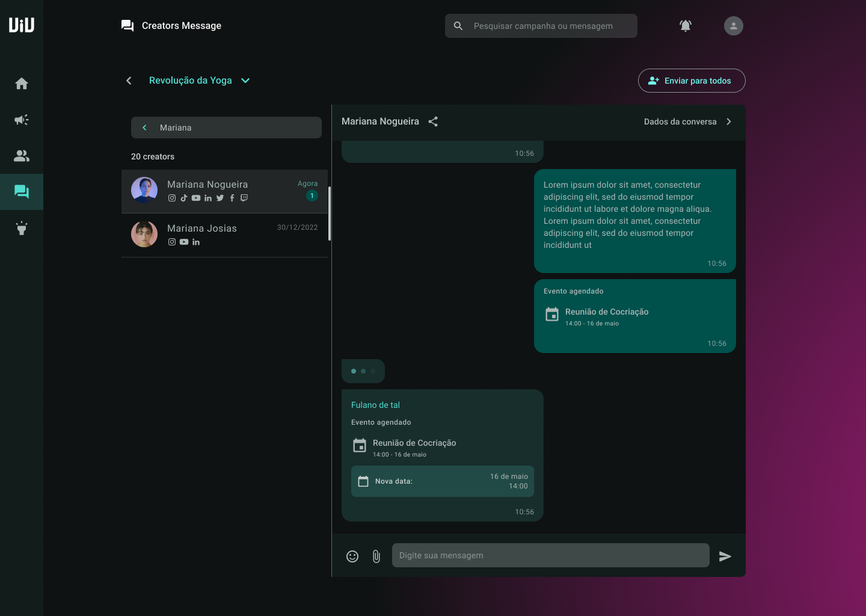Viewport: 866px width, 616px height.
Task: Focus the Pesquisar campanha ou mensagem field
Action: tap(541, 26)
